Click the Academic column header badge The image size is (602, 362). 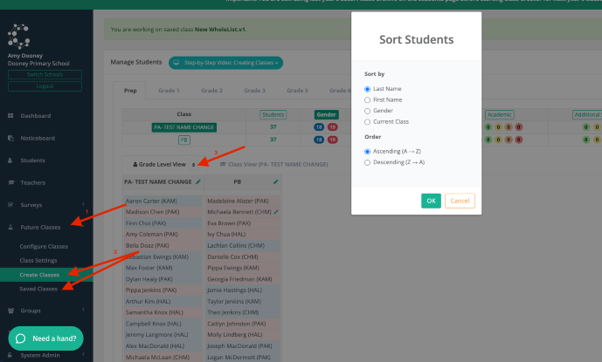click(x=499, y=115)
